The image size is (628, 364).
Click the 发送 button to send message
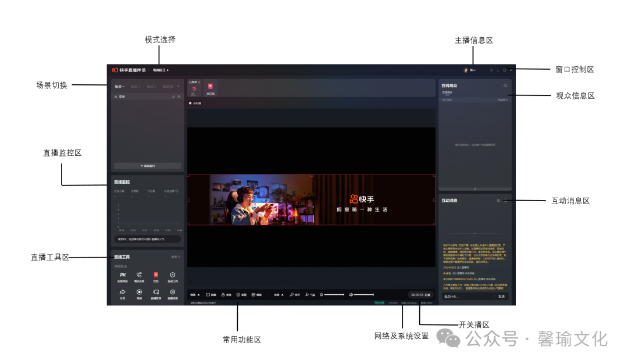point(501,296)
